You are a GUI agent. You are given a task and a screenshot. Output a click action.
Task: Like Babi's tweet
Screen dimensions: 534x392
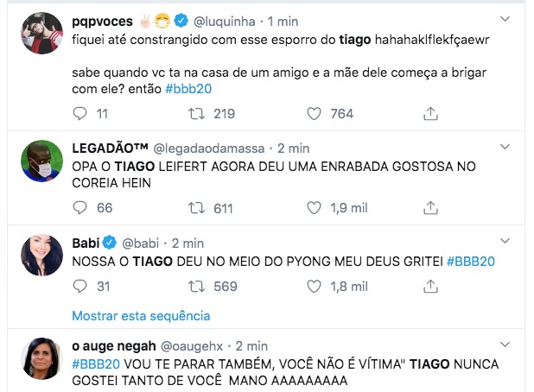(315, 287)
